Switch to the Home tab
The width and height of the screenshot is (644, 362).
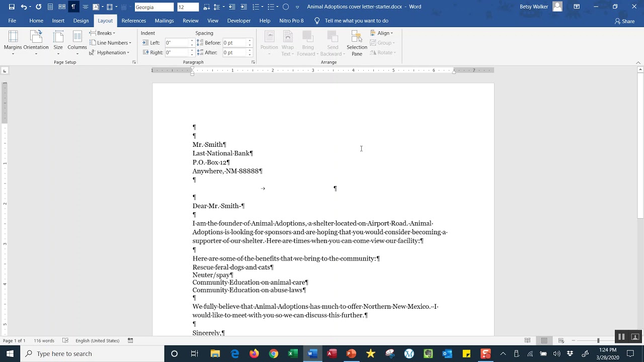[36, 21]
